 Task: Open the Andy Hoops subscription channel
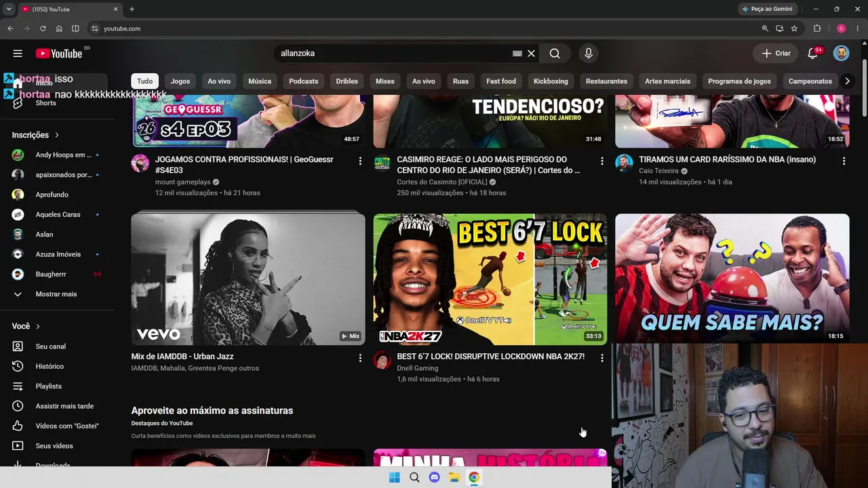(56, 155)
